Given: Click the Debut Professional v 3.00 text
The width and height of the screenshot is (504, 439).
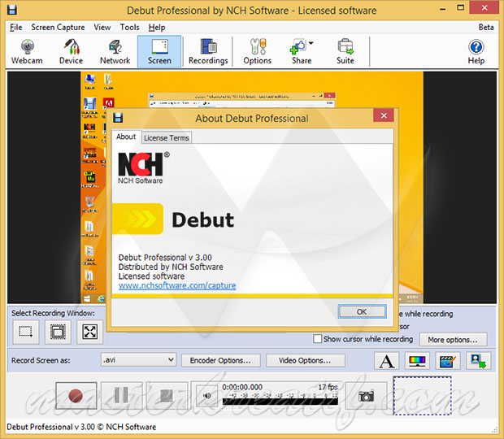Looking at the screenshot, I should tap(165, 258).
